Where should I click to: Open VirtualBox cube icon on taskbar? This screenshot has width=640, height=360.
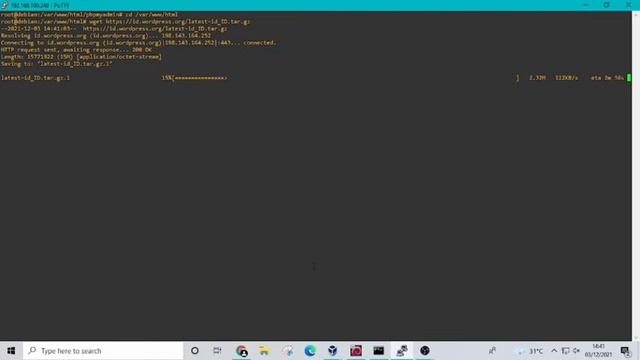tap(333, 351)
